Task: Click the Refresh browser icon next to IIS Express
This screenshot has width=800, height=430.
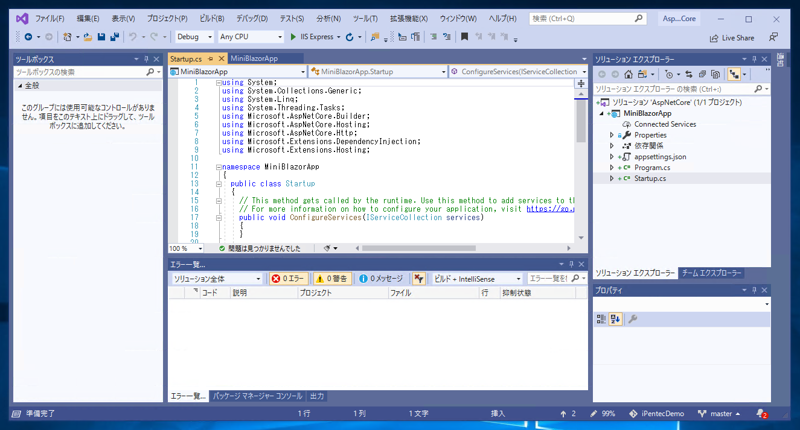Action: tap(349, 37)
